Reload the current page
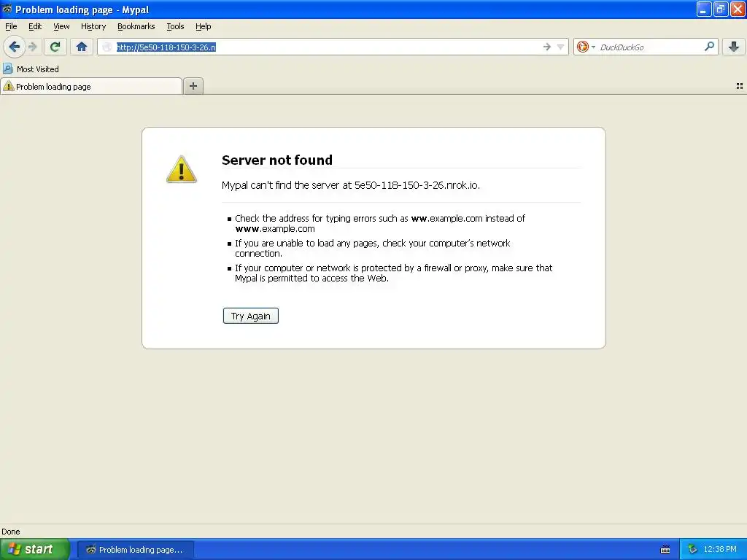The image size is (747, 560). coord(55,47)
